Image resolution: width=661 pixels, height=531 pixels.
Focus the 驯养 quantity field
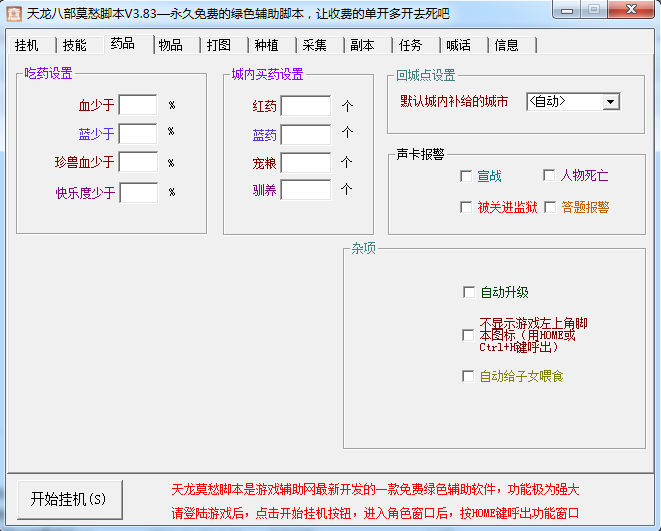pos(306,190)
